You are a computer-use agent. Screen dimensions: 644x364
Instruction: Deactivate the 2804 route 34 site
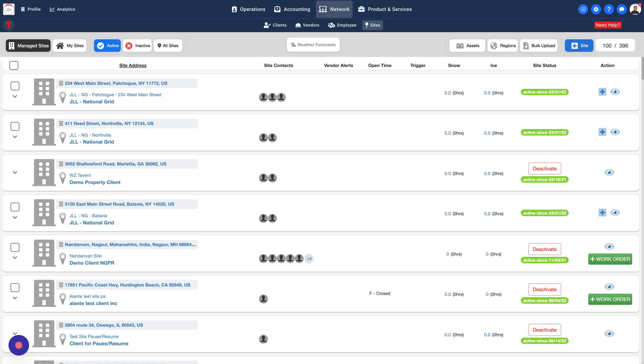[x=544, y=330]
